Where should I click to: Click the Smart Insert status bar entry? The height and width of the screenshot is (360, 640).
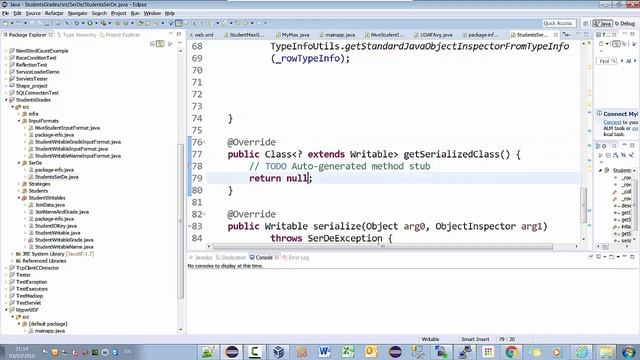point(475,339)
